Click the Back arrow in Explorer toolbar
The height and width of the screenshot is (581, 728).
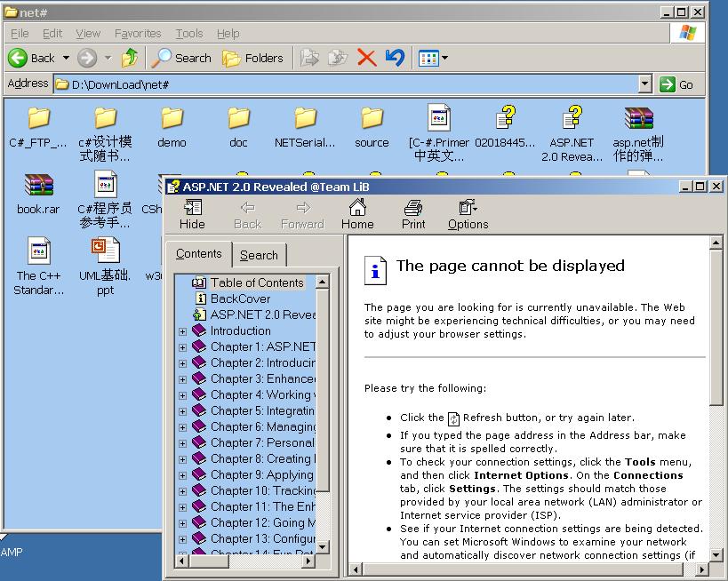(x=18, y=58)
